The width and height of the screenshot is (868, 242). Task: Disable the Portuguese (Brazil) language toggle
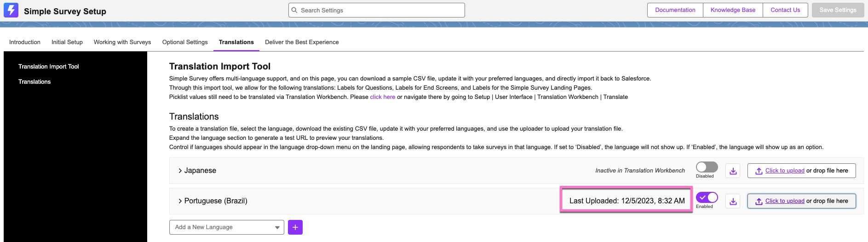(707, 197)
